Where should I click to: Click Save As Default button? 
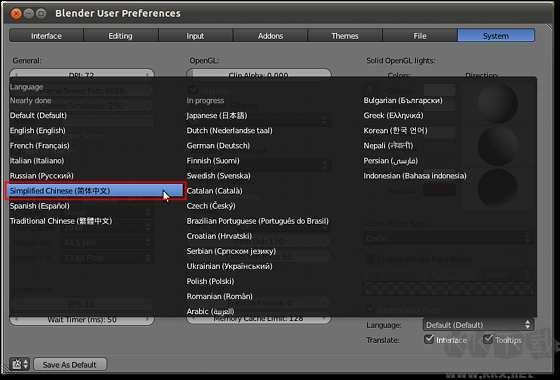coord(70,365)
